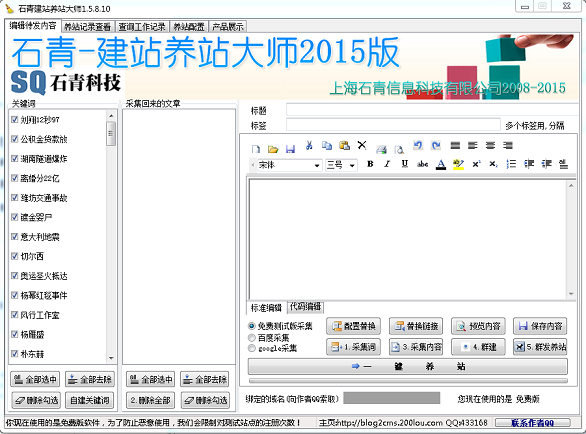
Task: Click the 一键养站 wide button
Action: [408, 366]
